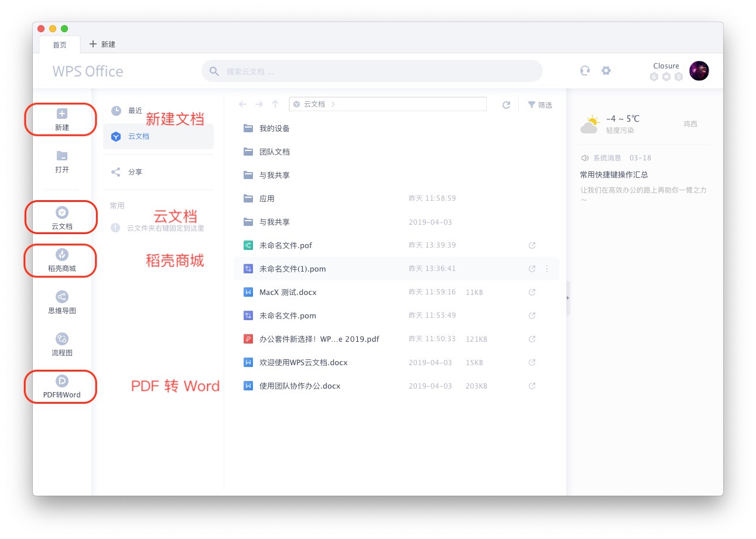Click the customer support headset icon
This screenshot has height=539, width=756.
[x=584, y=70]
